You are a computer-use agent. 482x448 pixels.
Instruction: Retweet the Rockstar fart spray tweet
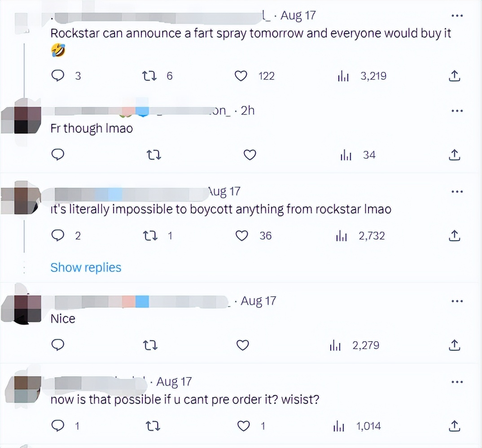(149, 76)
